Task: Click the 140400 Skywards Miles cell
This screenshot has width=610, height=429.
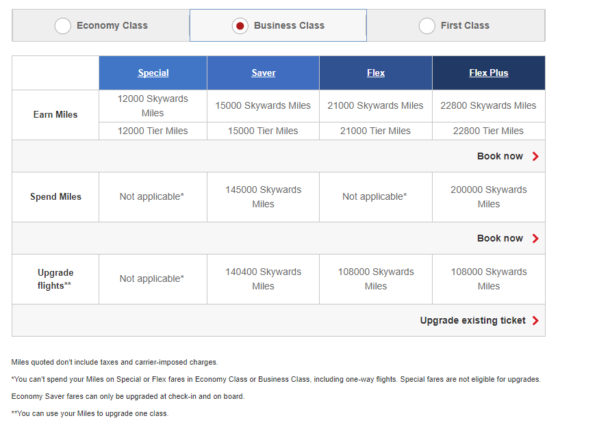Action: coord(263,279)
